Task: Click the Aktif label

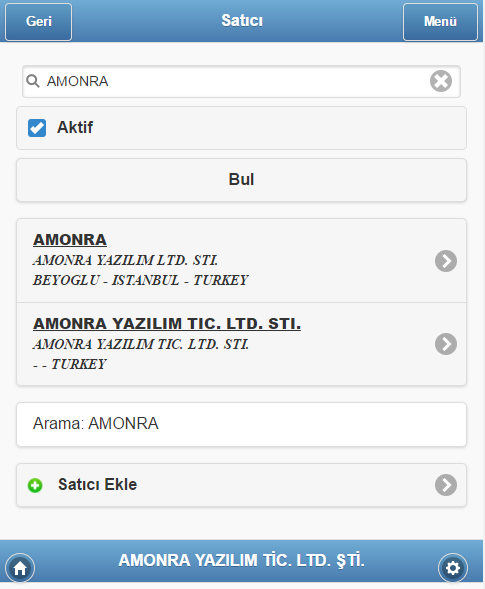Action: tap(75, 127)
